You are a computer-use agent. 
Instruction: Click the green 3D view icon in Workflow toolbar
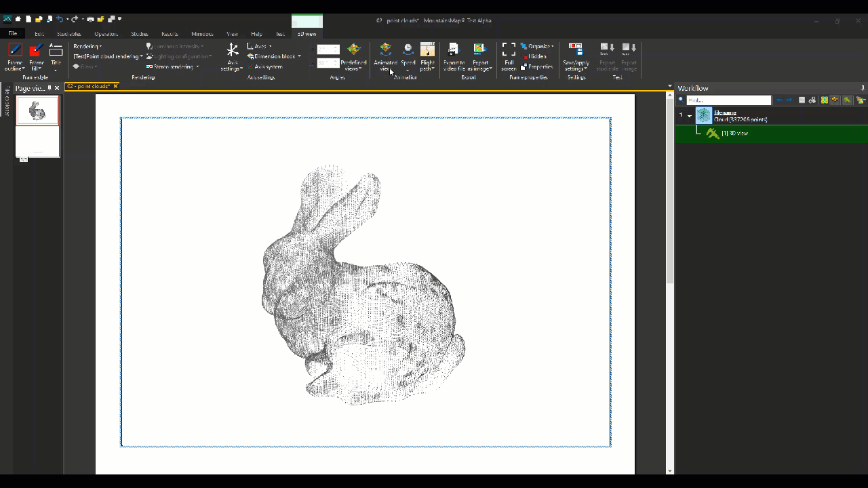(x=847, y=100)
